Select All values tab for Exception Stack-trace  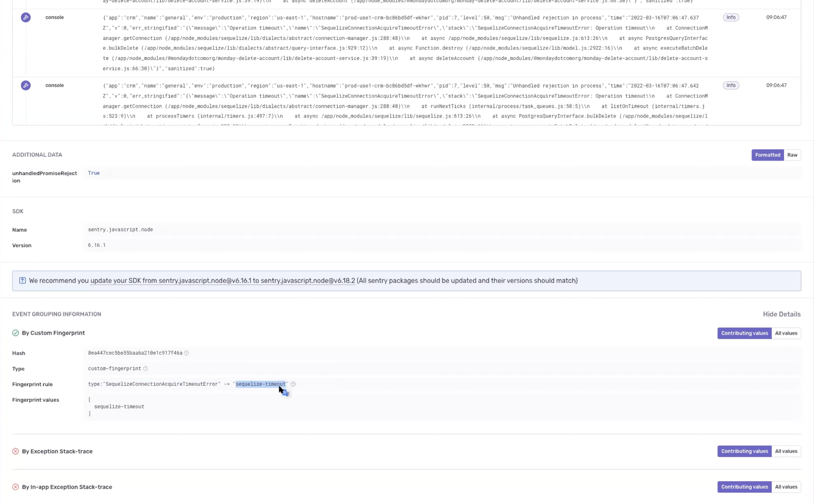tap(786, 451)
